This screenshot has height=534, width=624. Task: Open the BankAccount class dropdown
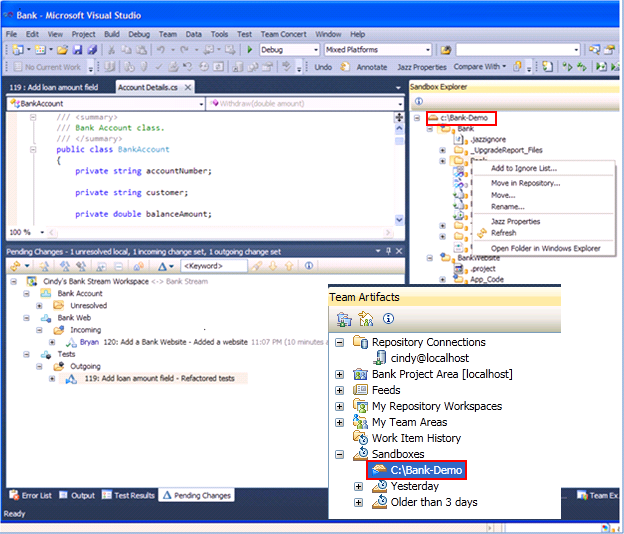click(x=199, y=103)
